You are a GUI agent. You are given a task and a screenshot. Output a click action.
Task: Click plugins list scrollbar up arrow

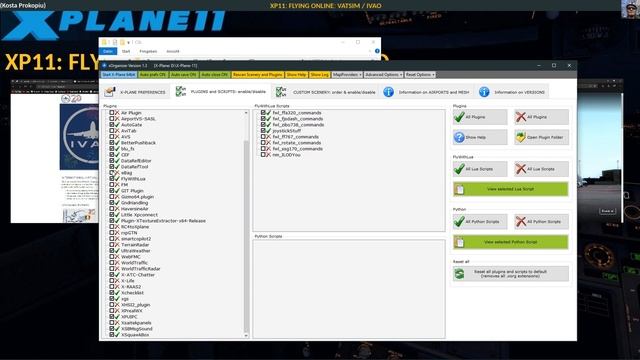[246, 113]
